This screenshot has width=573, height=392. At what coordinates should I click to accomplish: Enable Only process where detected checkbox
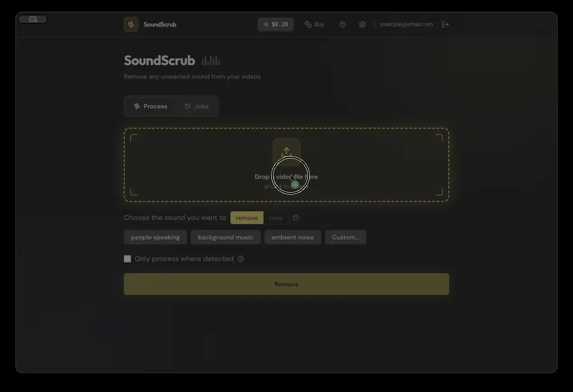tap(127, 259)
